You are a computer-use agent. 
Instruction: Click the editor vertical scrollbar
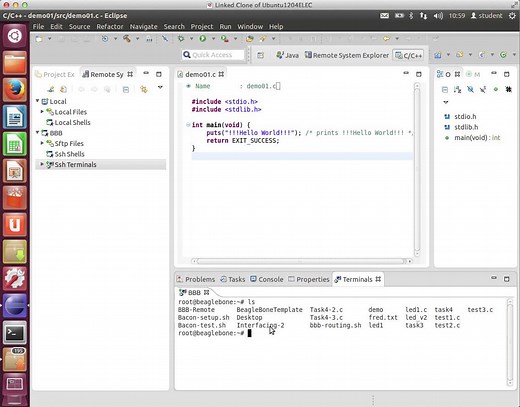417,170
